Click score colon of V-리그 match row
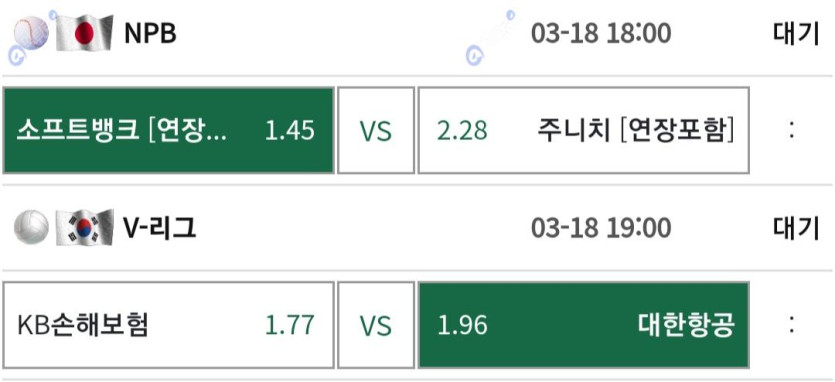Viewport: 835px width, 382px height. pyautogui.click(x=792, y=325)
